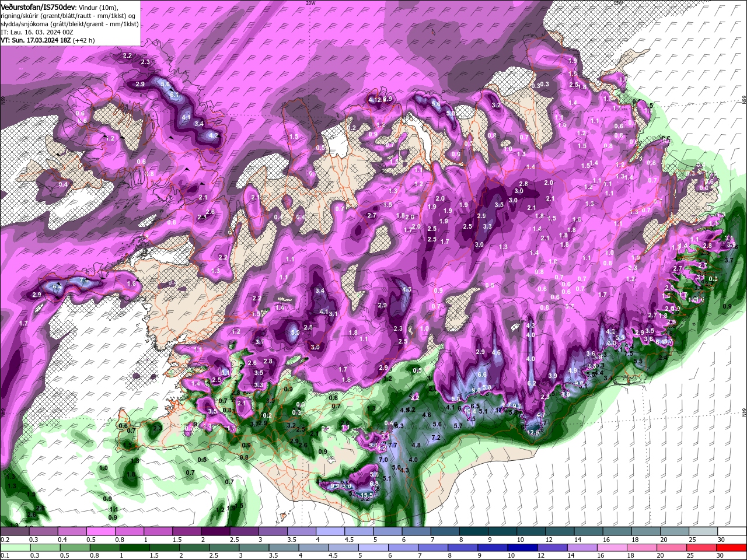Click the Veðurstofan/IS750dev title text
Image resolution: width=747 pixels, height=560 pixels.
pyautogui.click(x=38, y=6)
